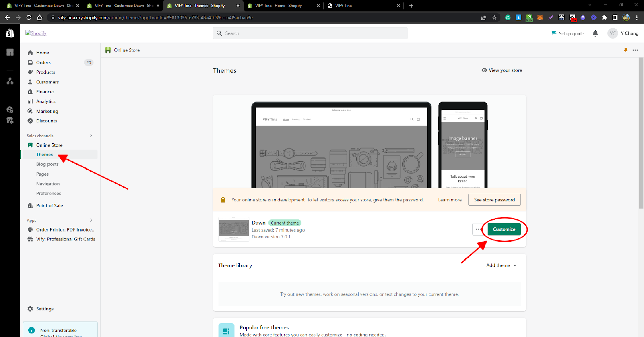Click the Popular free themes layout icon
Screen dimensions: 644x337
pyautogui.click(x=226, y=331)
